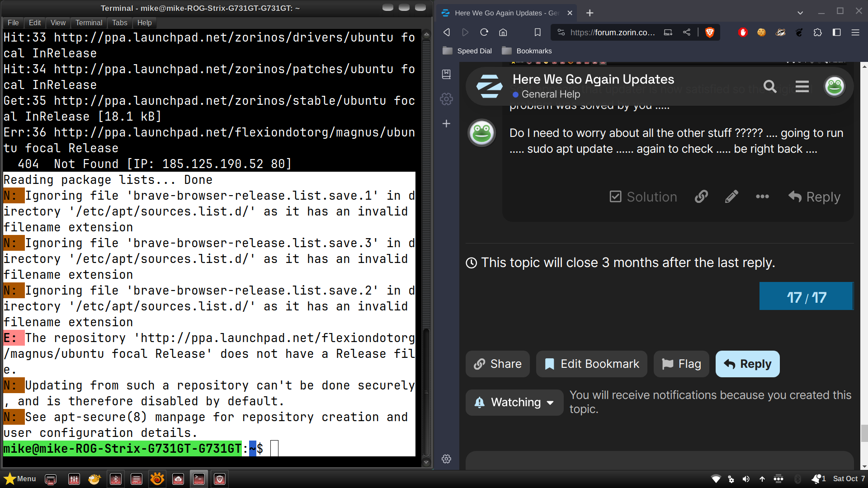This screenshot has height=488, width=868.
Task: Open Brave Shields lion icon
Action: (710, 32)
